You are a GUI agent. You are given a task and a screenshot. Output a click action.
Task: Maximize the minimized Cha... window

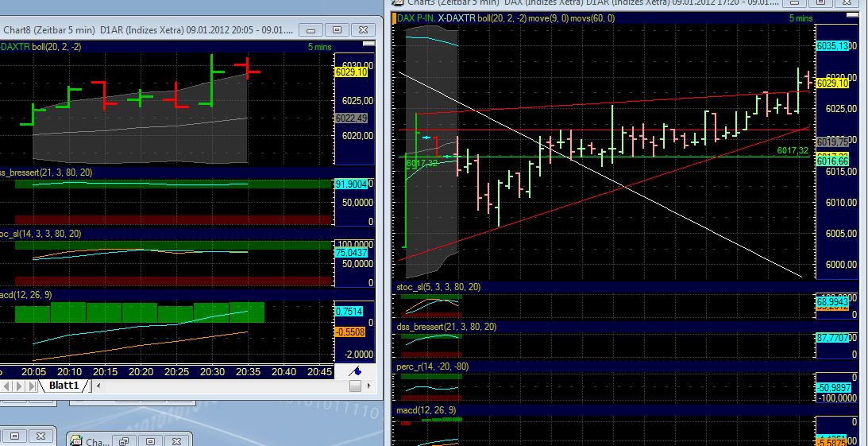(x=150, y=441)
